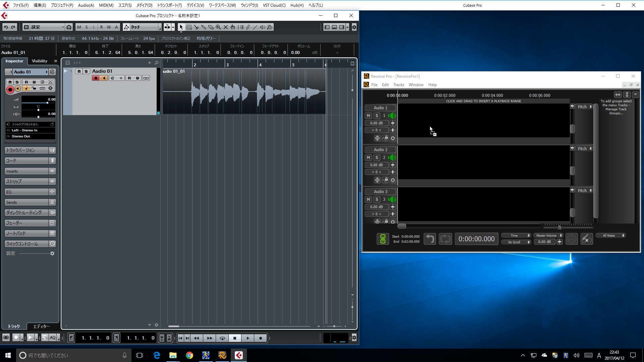Select the Zoom magnifier tool in Cubase
The image size is (644, 362).
pyautogui.click(x=218, y=27)
